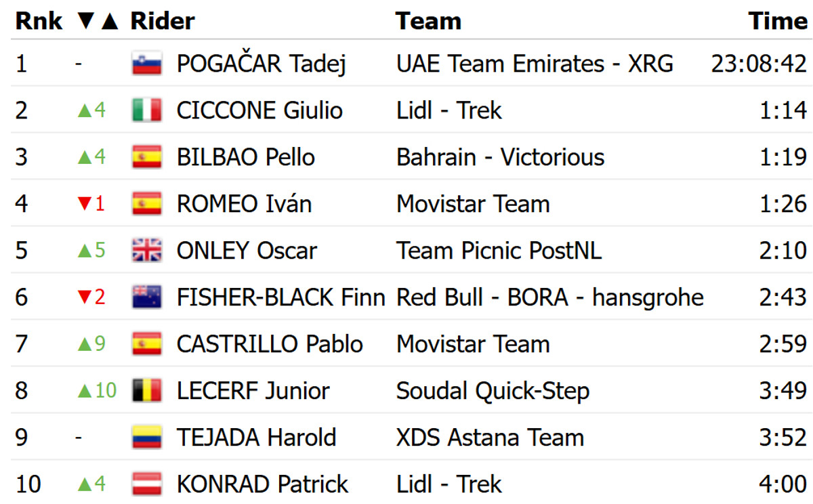Sort table by Rnk column header
This screenshot has height=504, width=813.
click(39, 21)
